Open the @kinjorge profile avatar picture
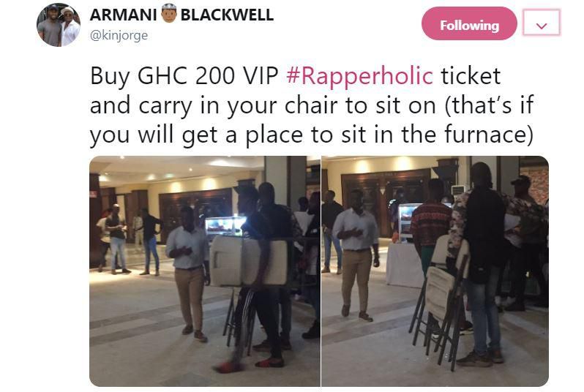The width and height of the screenshot is (584, 392). [x=59, y=25]
